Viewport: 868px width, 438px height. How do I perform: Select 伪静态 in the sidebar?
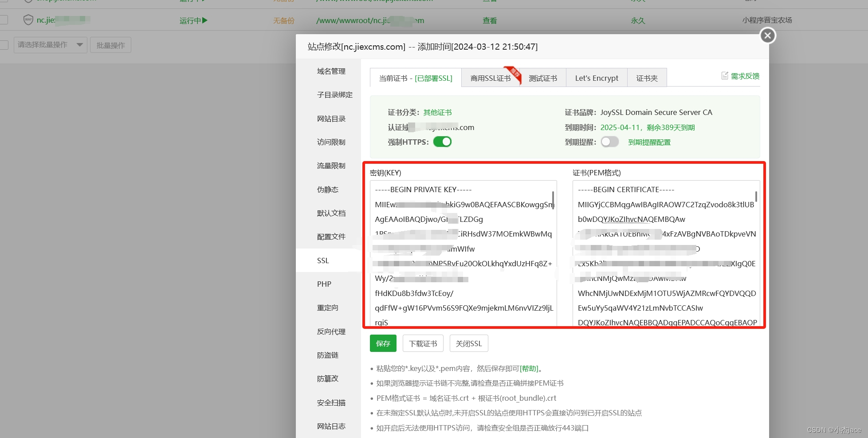[x=327, y=189]
